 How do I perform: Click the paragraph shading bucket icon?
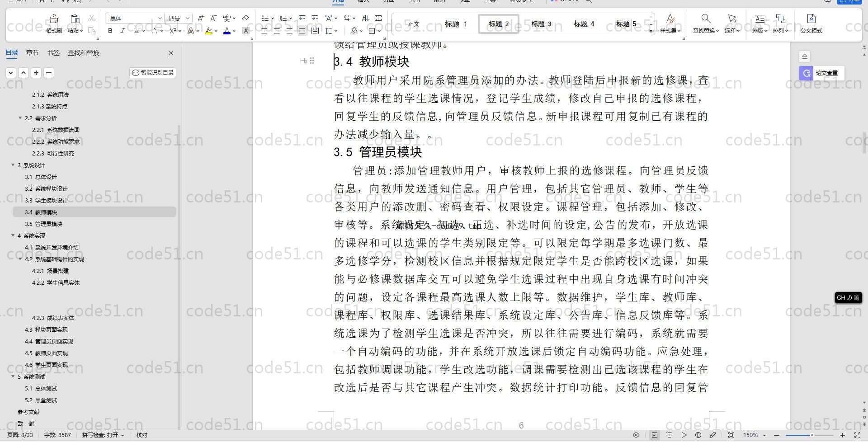point(354,31)
